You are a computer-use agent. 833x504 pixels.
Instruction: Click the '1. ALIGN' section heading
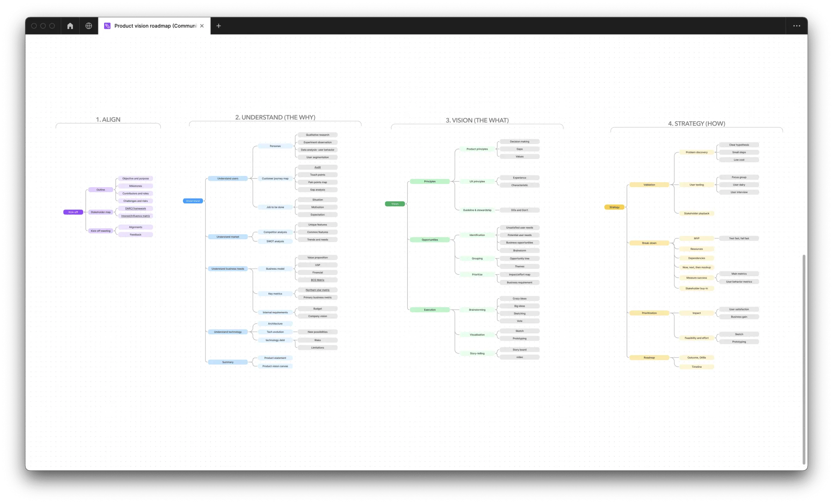[x=108, y=120]
